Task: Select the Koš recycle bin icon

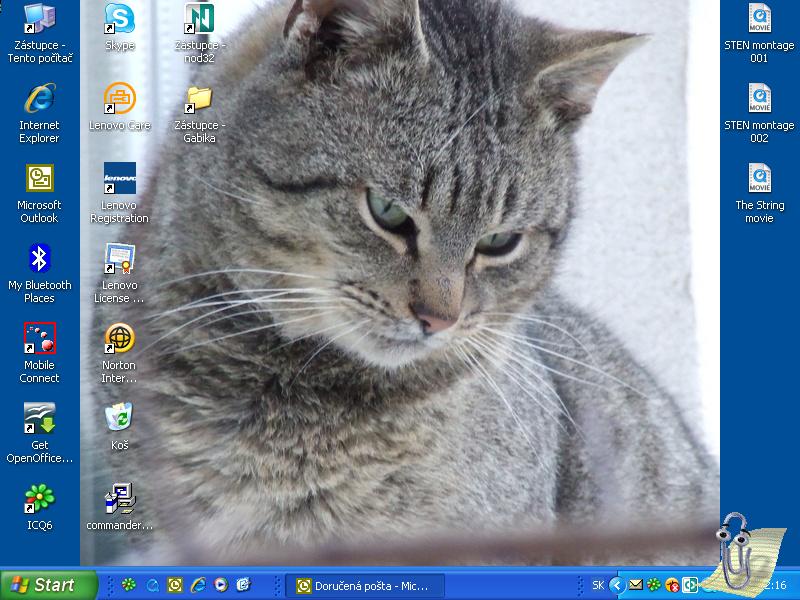Action: (x=119, y=417)
